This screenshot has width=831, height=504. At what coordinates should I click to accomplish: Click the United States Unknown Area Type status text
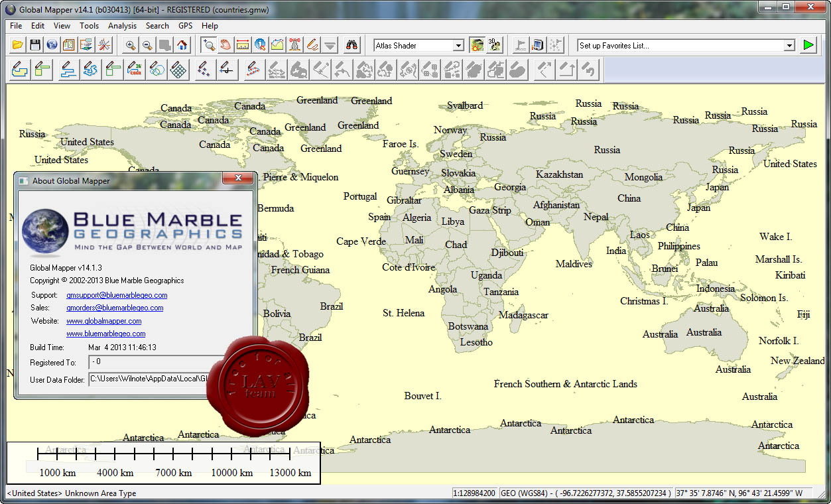point(72,493)
